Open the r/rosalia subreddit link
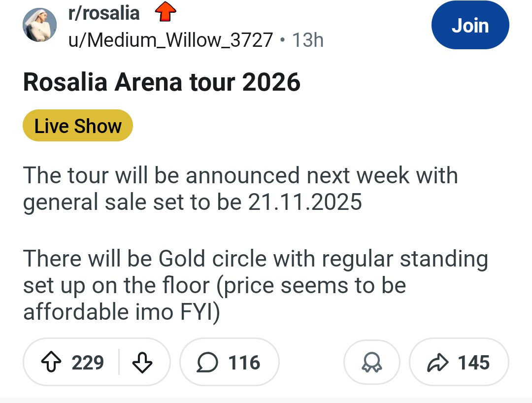 (104, 13)
